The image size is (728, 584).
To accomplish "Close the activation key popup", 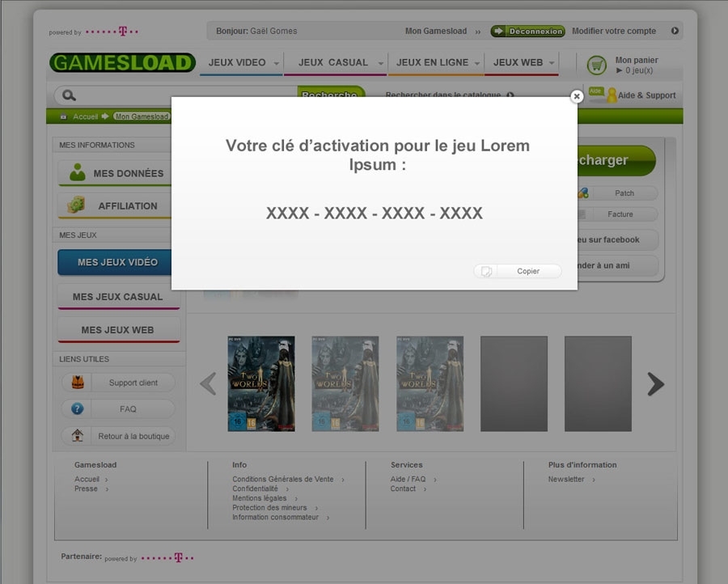I will tap(577, 96).
